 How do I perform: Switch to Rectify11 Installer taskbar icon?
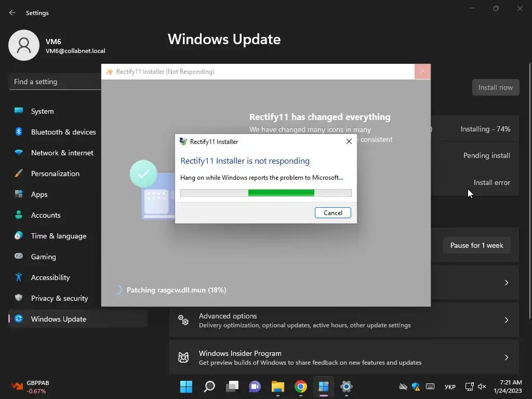pos(323,387)
